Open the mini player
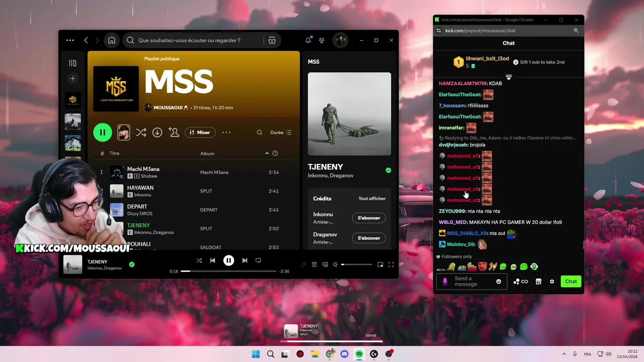Screen dimensions: 644x362 (380, 264)
